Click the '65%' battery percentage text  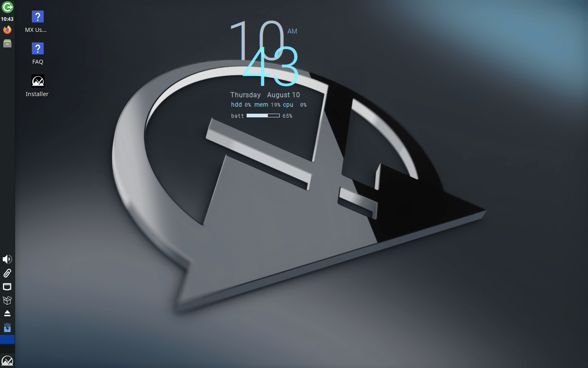(287, 116)
